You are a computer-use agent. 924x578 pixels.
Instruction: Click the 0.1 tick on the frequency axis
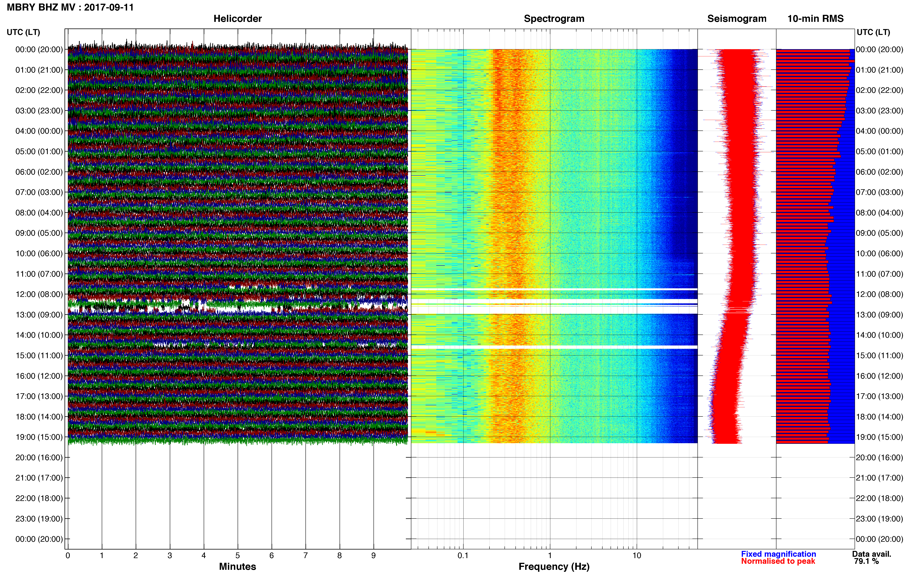(x=463, y=555)
